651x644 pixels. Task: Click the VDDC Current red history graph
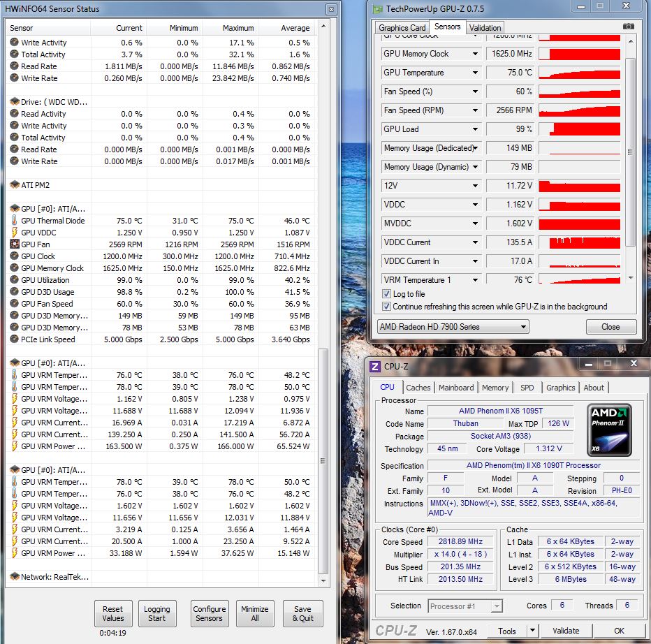(x=579, y=242)
